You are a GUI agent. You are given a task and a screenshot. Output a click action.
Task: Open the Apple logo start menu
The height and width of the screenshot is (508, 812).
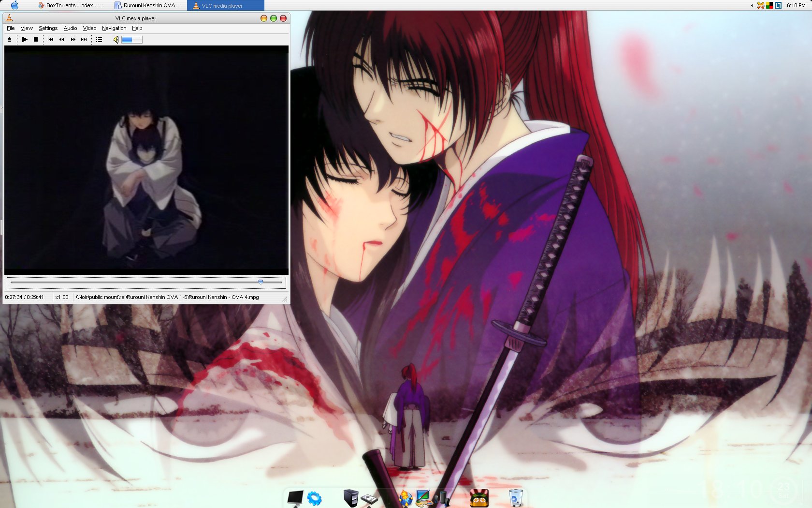click(14, 5)
